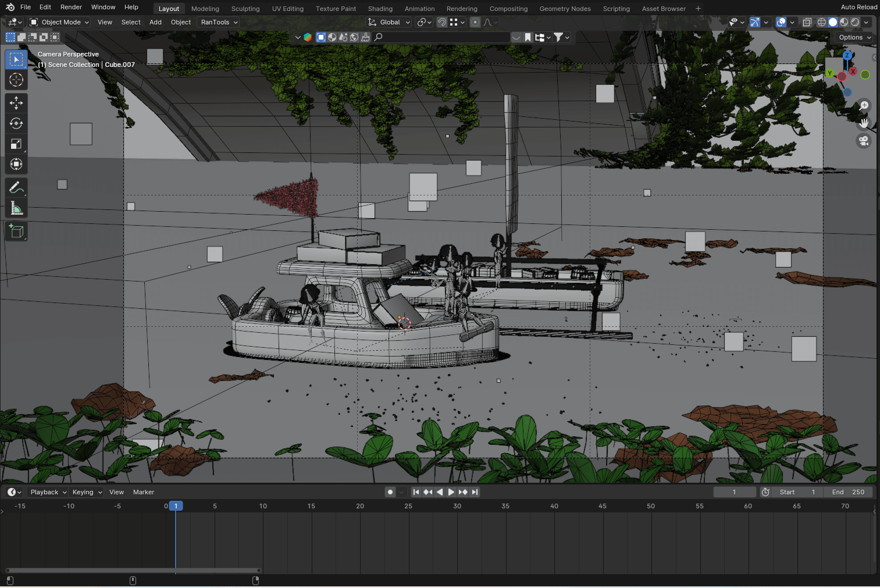880x588 pixels.
Task: Select the Add Cube tool
Action: [16, 231]
